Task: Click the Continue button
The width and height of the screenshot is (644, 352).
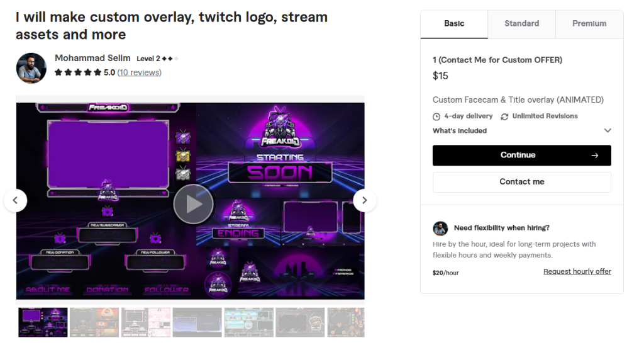Action: tap(521, 155)
